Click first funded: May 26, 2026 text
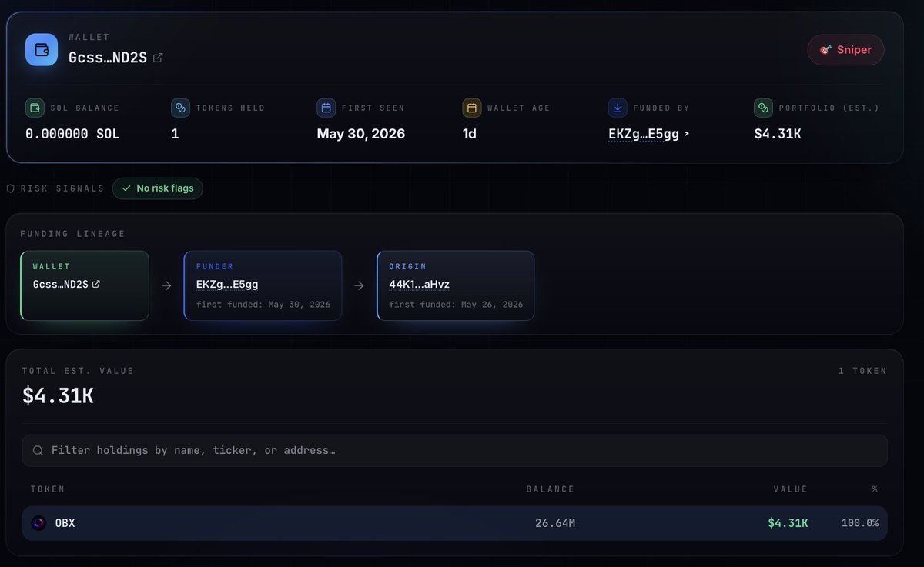 tap(456, 305)
